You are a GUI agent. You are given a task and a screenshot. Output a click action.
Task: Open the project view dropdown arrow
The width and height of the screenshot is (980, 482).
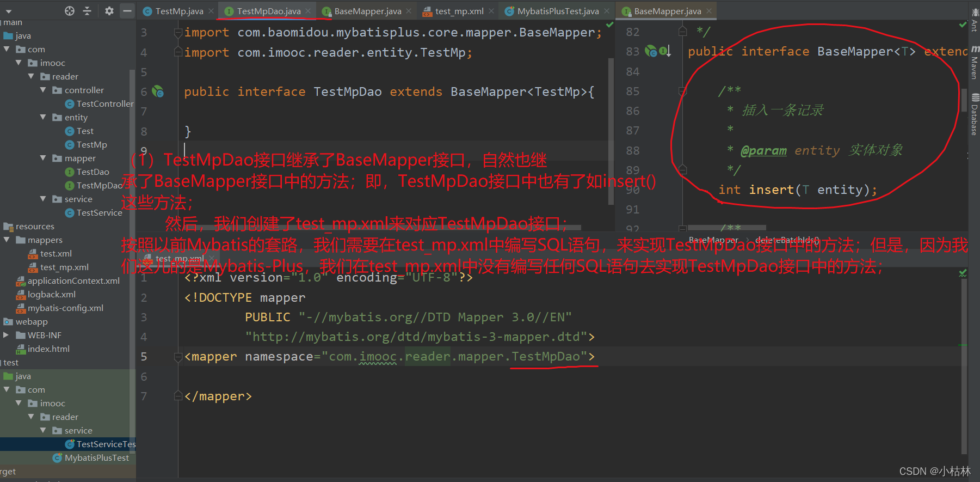[x=9, y=11]
